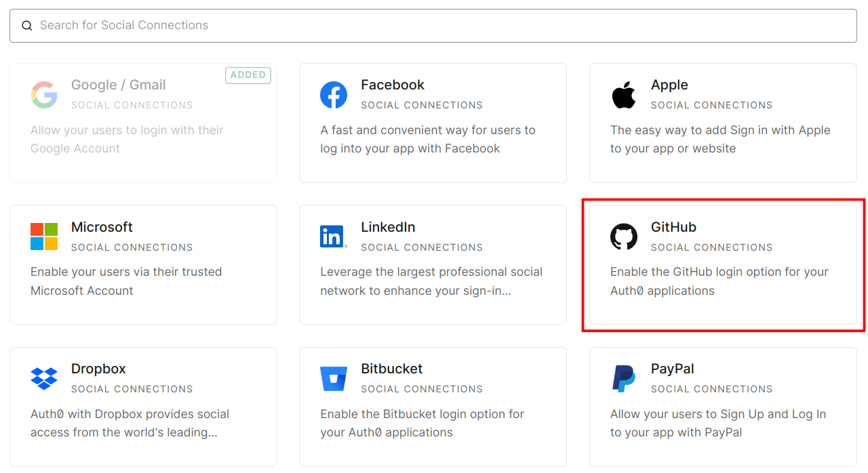Viewport: 868px width, 473px height.
Task: Open the Apple connection title
Action: [x=669, y=85]
